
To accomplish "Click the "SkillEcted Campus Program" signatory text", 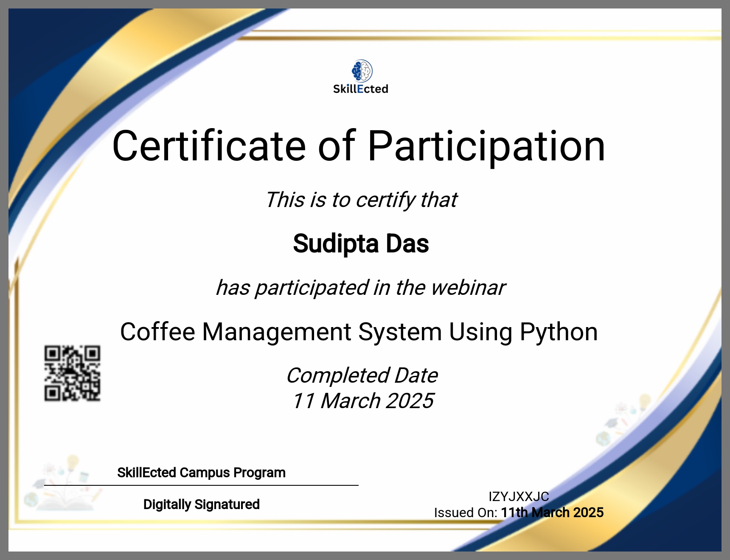I will (201, 473).
